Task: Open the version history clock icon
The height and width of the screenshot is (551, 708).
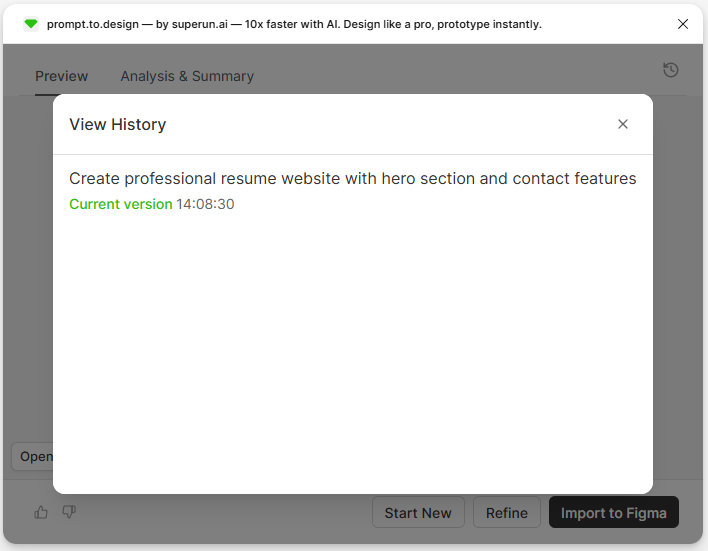Action: 671,70
